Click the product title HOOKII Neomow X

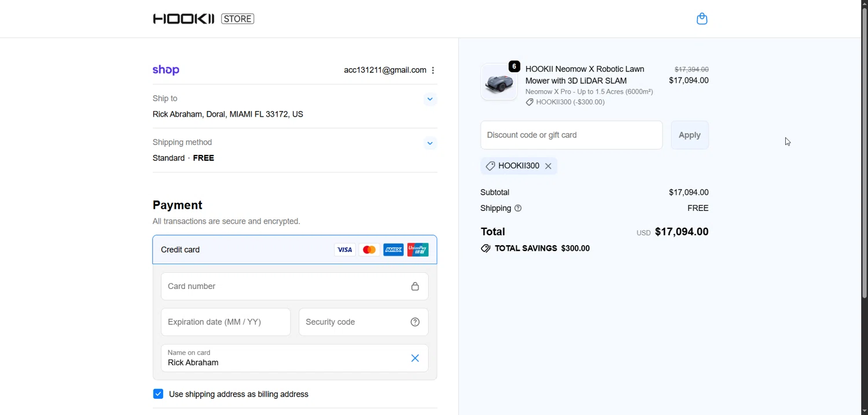584,75
